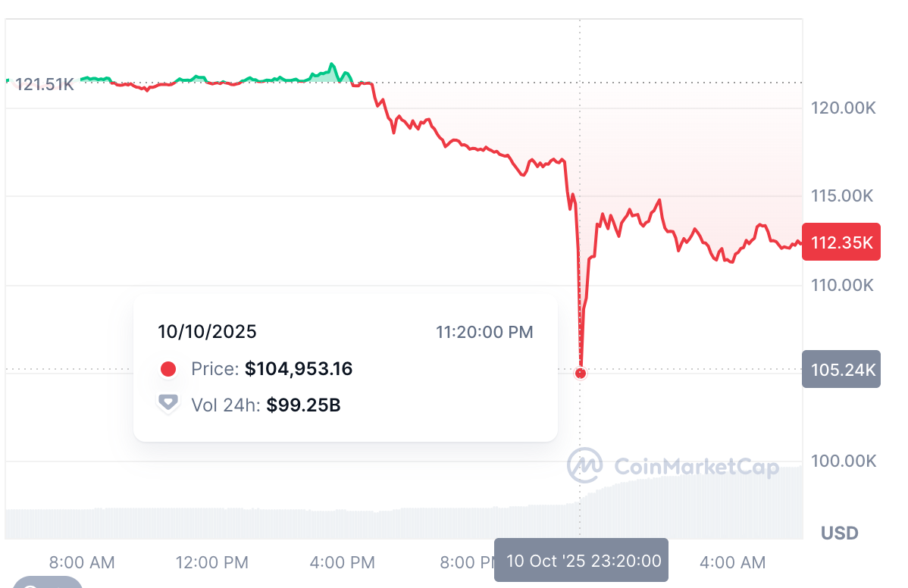Click the CoinMarketCap watermark text
Viewport: 908px width, 588px height.
696,467
